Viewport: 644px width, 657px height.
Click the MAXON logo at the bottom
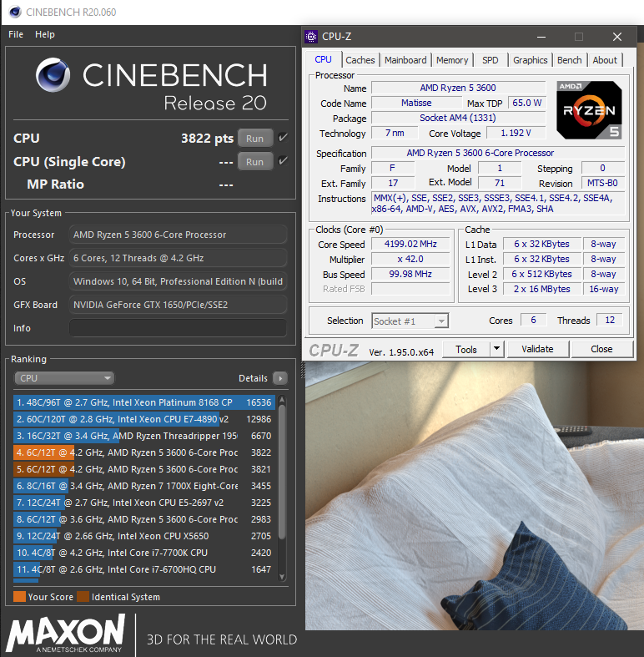click(x=67, y=633)
